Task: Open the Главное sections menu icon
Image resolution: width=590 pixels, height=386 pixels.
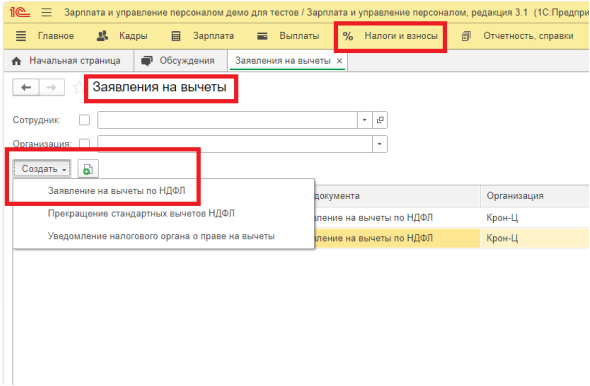Action: (x=21, y=36)
